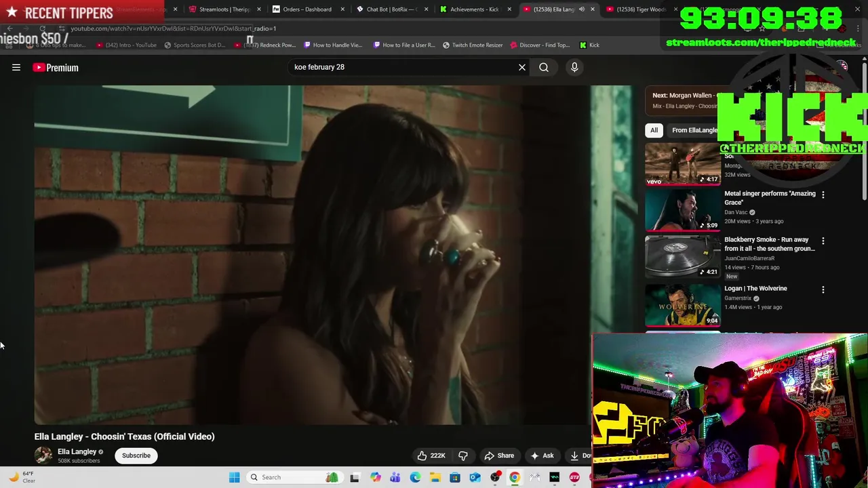Open Microsoft Teams from the taskbar

coord(395,477)
